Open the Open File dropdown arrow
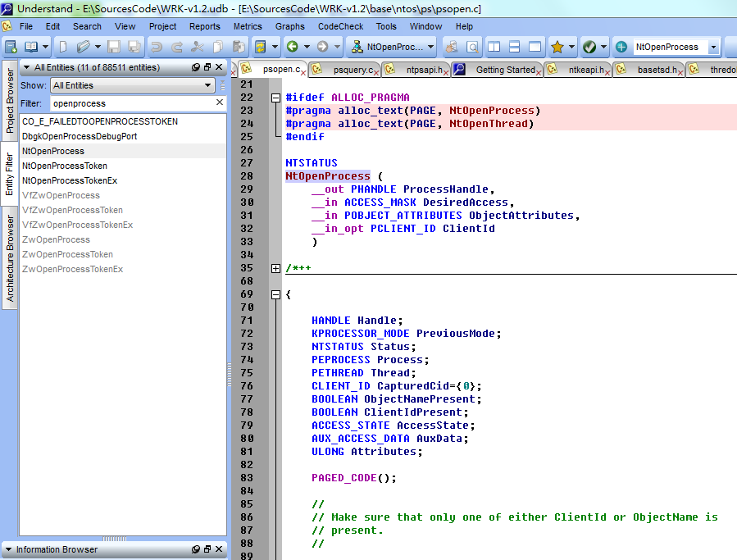Screen dimensions: 737x560 (98, 47)
